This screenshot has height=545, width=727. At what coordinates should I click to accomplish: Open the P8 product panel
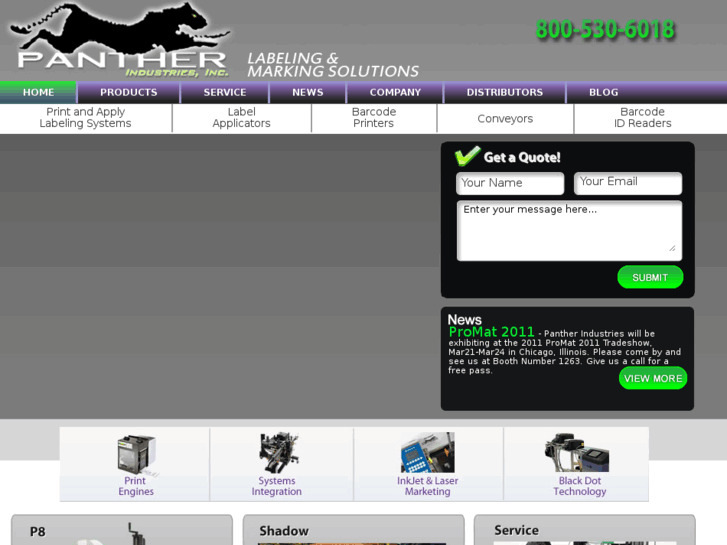coord(122,530)
